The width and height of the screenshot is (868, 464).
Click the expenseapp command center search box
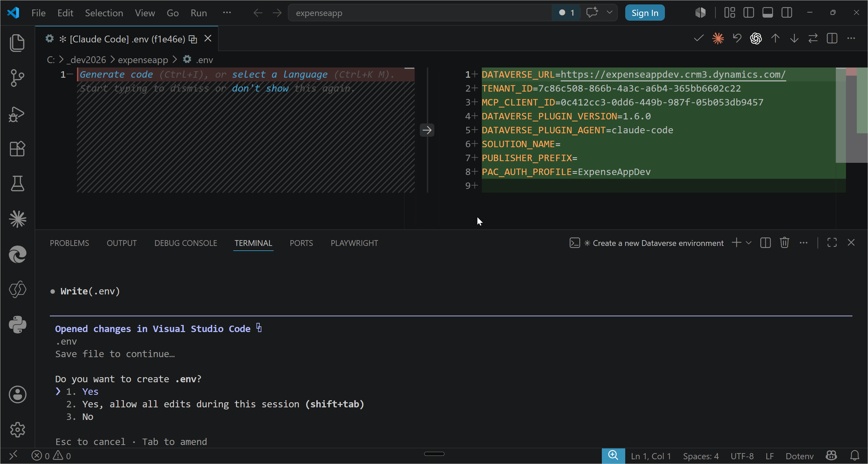(420, 13)
